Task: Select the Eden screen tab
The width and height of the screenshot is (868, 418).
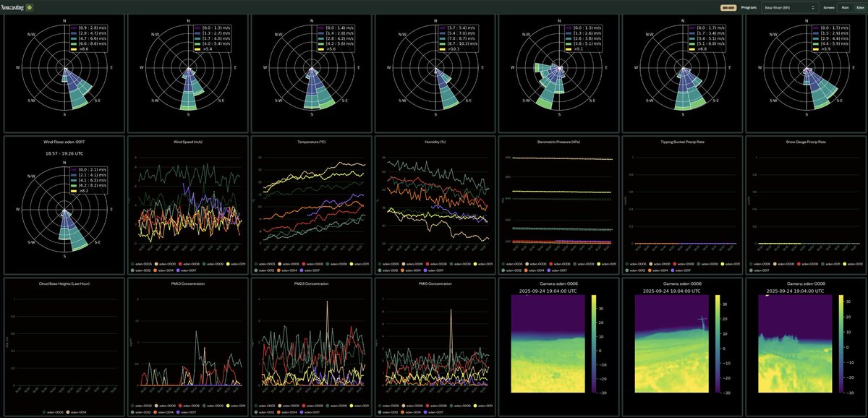Action: pos(860,7)
